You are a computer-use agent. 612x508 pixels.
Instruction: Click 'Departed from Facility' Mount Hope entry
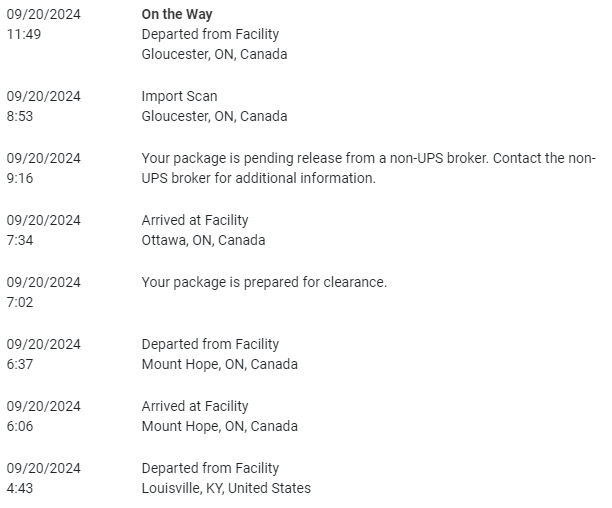click(x=209, y=344)
